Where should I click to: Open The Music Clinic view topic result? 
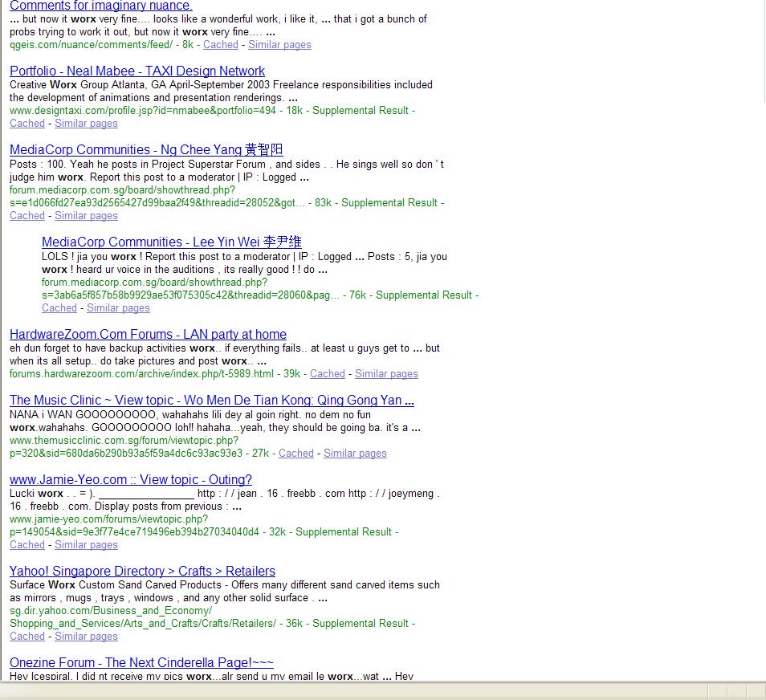pyautogui.click(x=212, y=400)
